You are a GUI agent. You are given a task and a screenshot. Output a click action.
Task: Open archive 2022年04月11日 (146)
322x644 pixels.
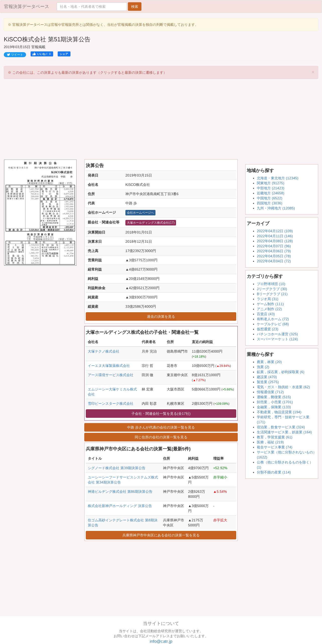point(275,236)
